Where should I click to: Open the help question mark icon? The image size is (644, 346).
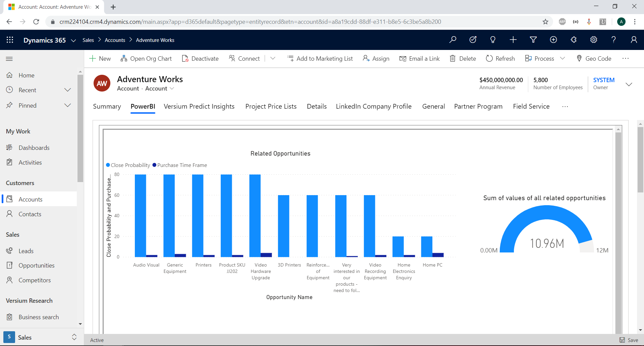[x=614, y=40]
